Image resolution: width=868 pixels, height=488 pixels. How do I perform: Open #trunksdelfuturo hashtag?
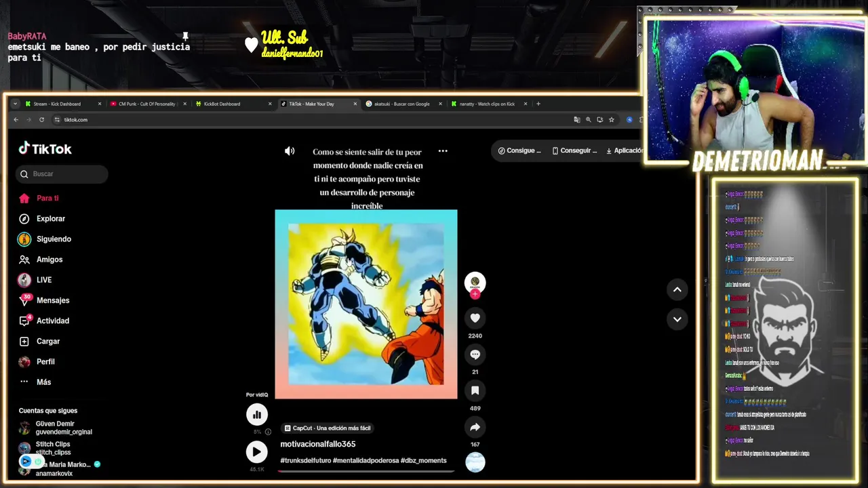click(x=305, y=460)
